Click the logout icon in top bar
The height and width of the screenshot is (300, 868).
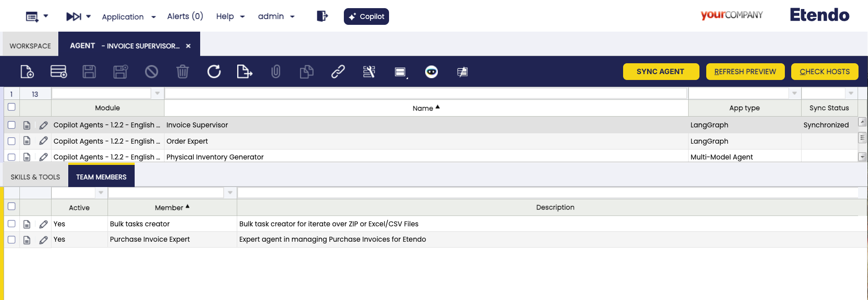[322, 16]
